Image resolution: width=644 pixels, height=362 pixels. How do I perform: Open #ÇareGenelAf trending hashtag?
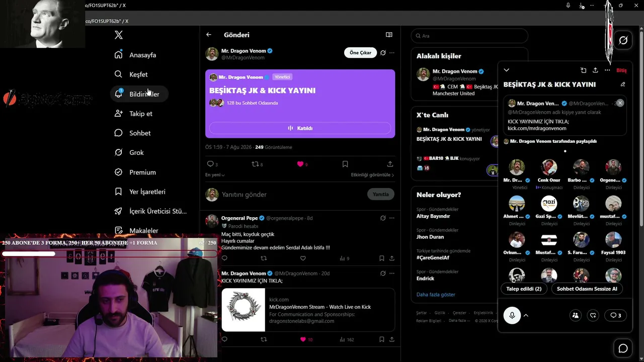433,257
